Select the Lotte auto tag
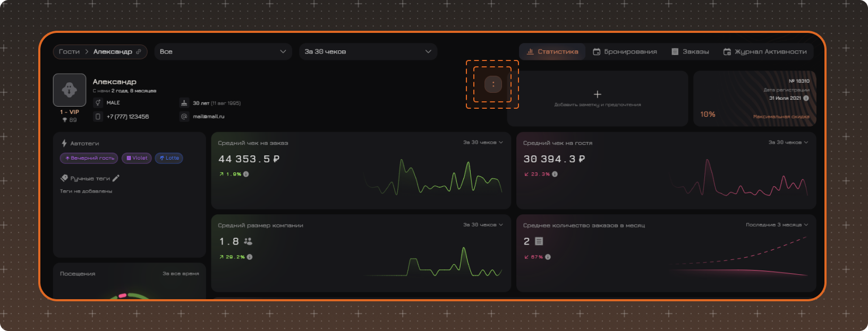Screen dimensions: 868x331 [x=169, y=158]
